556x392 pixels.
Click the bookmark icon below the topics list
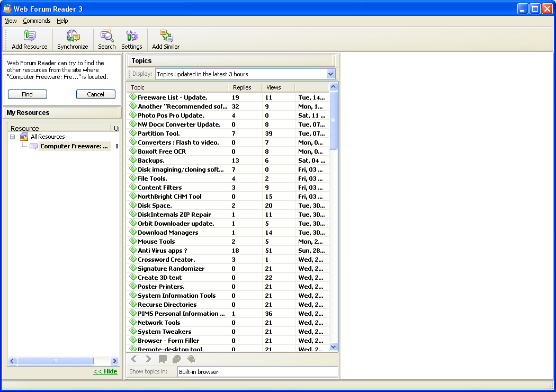point(163,359)
